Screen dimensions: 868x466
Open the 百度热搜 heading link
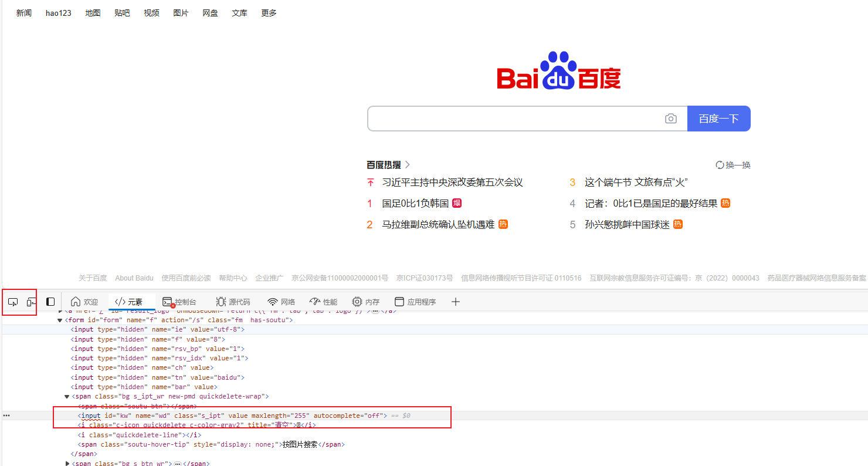388,165
